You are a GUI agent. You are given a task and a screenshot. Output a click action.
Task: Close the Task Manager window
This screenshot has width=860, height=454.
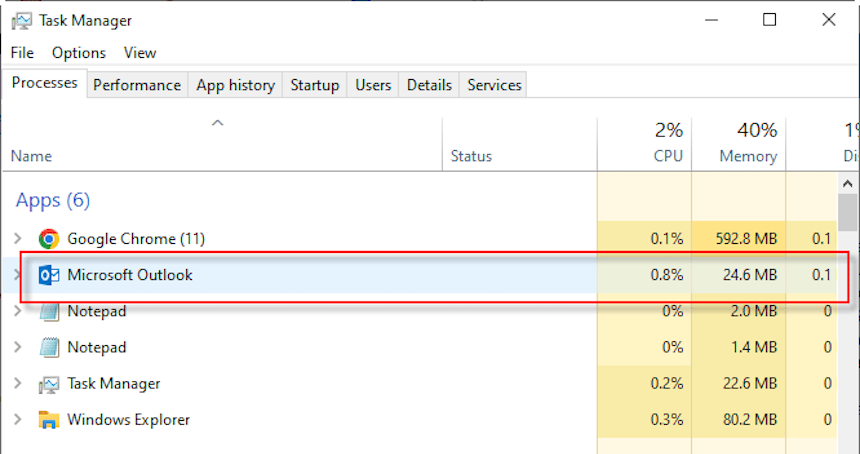point(829,20)
